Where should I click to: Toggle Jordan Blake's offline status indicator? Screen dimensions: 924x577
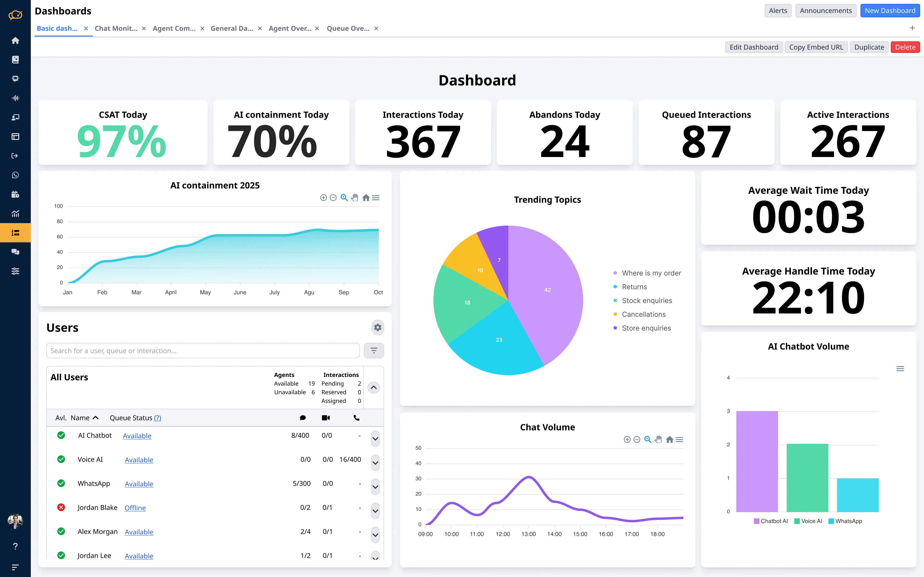pos(61,507)
